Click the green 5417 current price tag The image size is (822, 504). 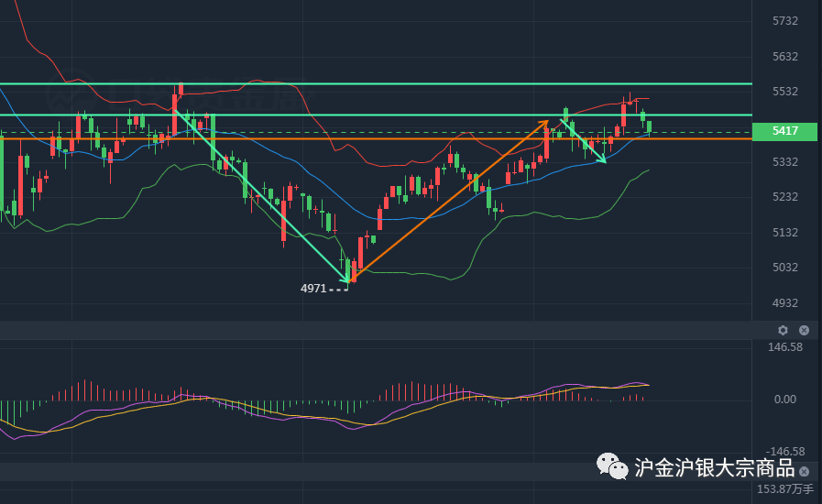(x=785, y=132)
